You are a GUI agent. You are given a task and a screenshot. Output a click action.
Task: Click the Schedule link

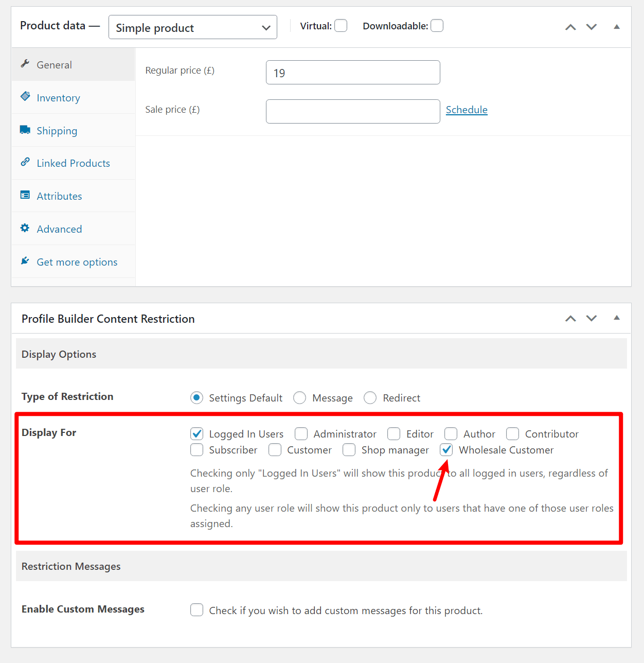click(467, 110)
